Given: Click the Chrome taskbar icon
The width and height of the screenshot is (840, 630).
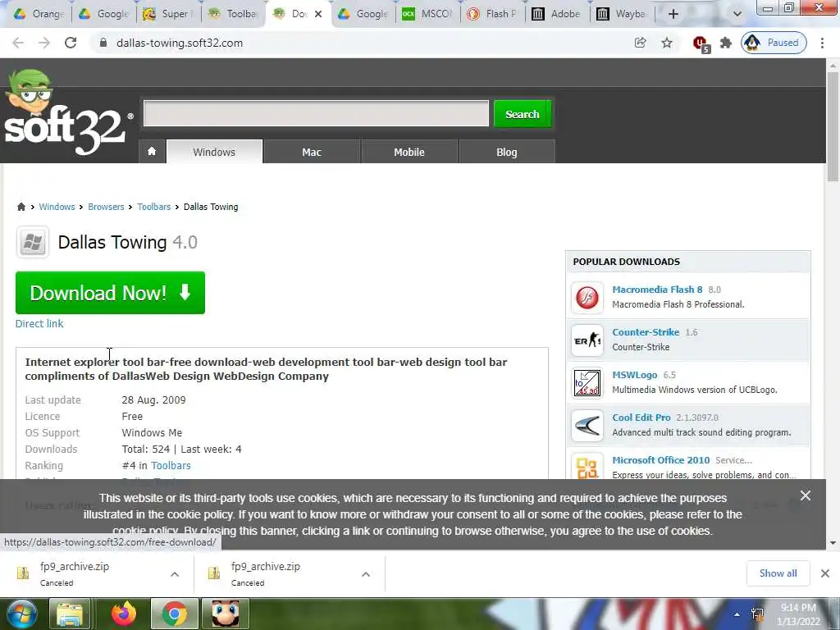Looking at the screenshot, I should [175, 614].
